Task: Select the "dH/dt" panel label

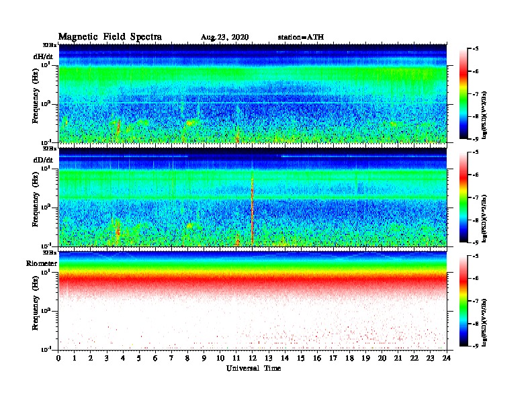Action: point(43,56)
